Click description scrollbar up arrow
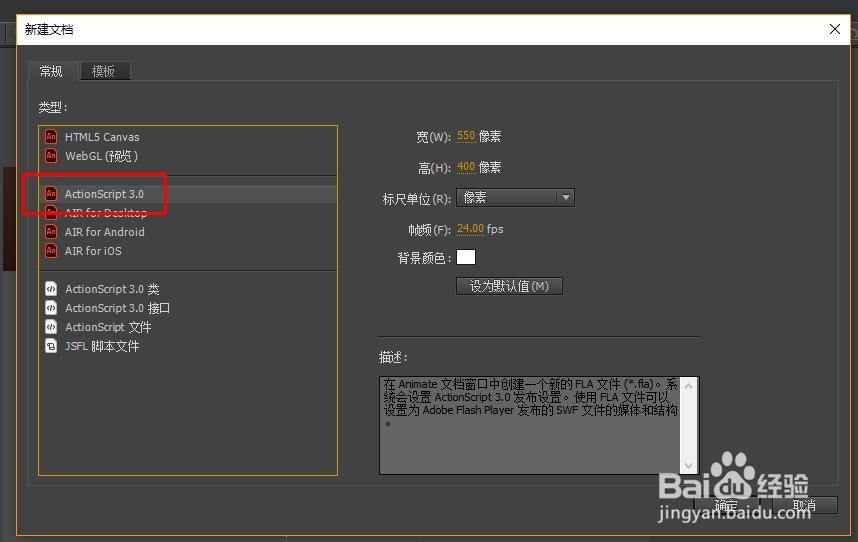Image resolution: width=858 pixels, height=542 pixels. (688, 386)
